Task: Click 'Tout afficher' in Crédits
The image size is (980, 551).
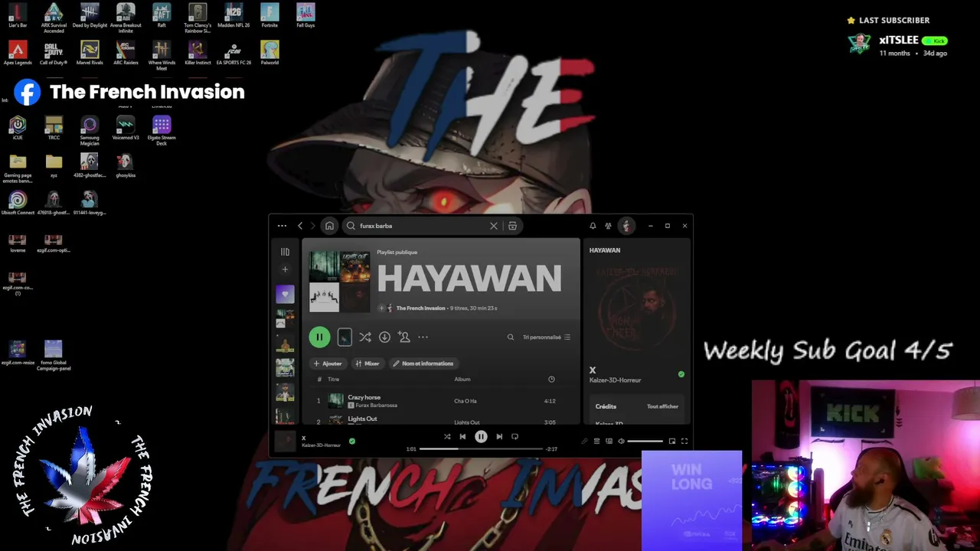Action: pos(662,406)
